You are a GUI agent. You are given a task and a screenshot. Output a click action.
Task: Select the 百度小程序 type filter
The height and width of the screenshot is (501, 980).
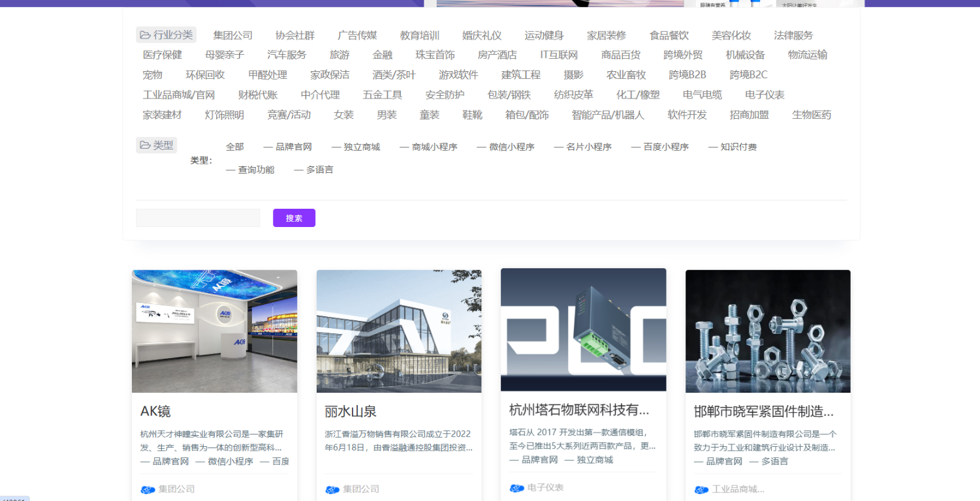click(660, 147)
